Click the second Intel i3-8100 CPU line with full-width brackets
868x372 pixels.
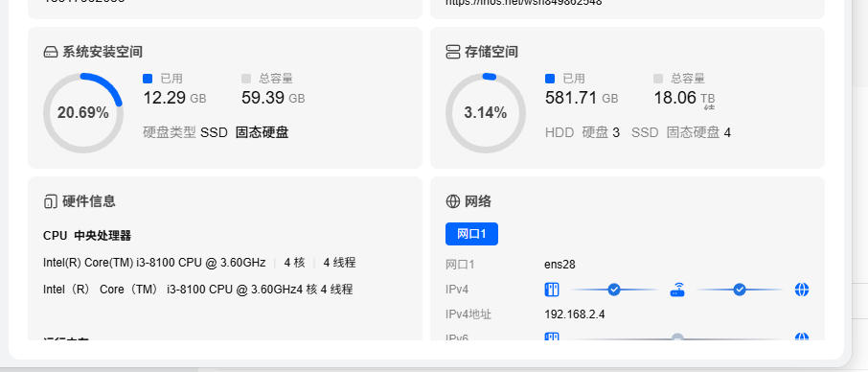[198, 290]
